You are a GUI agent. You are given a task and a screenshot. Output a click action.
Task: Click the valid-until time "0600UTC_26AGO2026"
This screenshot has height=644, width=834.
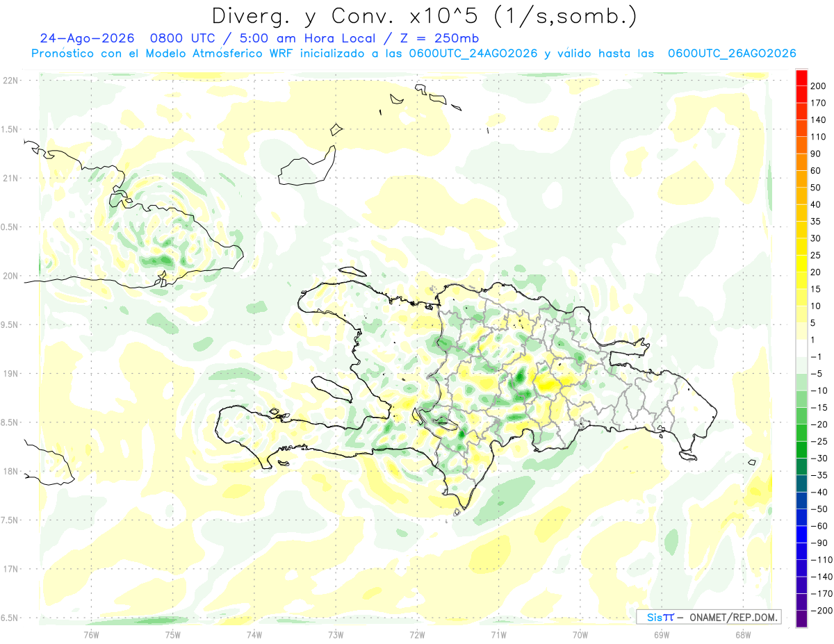tap(731, 53)
